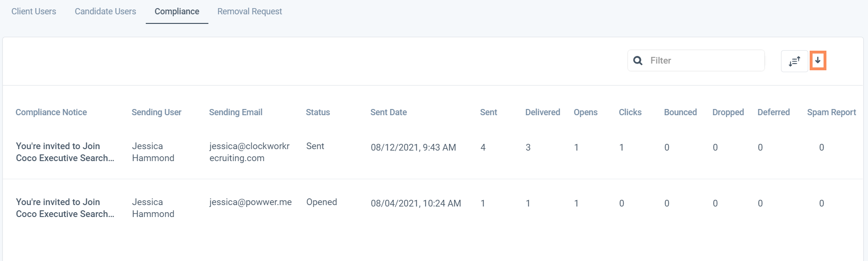Type in the Filter input field

tap(703, 61)
